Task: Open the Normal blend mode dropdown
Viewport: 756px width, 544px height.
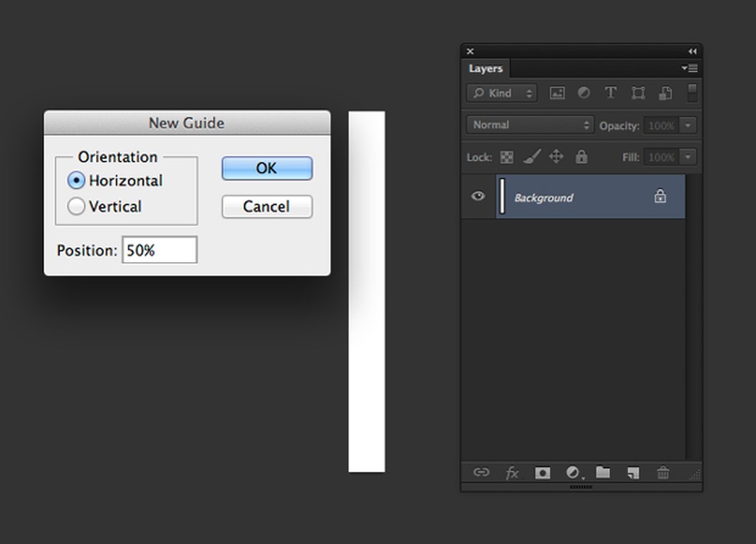Action: pyautogui.click(x=530, y=124)
